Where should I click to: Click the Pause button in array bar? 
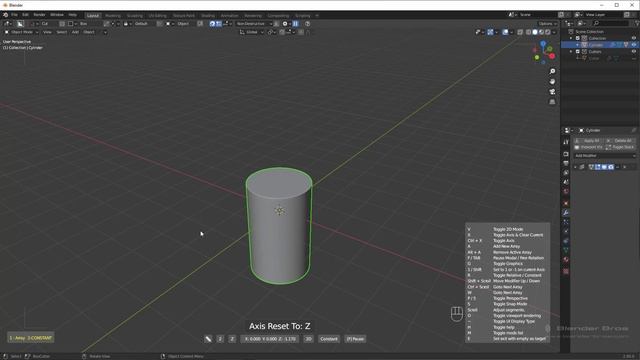(x=355, y=339)
